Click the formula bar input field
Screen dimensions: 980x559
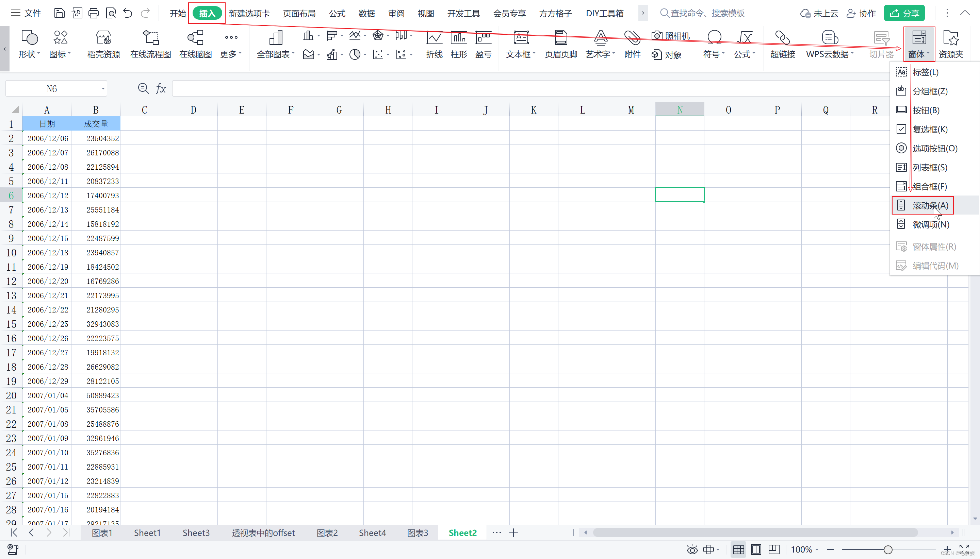pyautogui.click(x=530, y=89)
